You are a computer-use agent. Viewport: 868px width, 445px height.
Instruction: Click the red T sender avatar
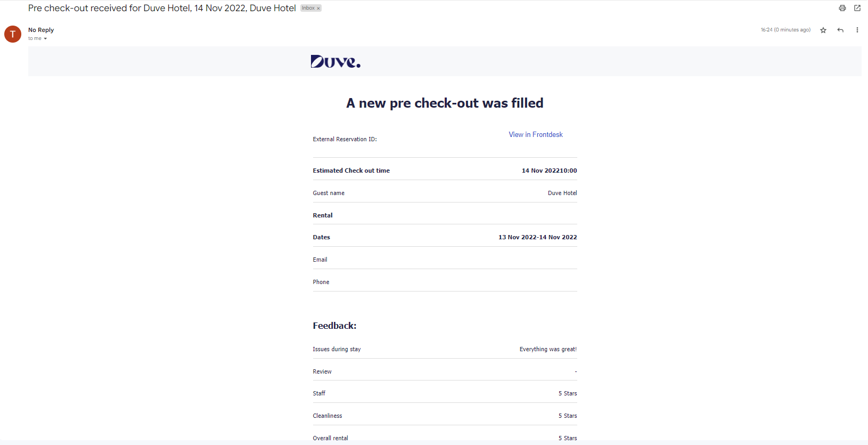click(x=13, y=34)
